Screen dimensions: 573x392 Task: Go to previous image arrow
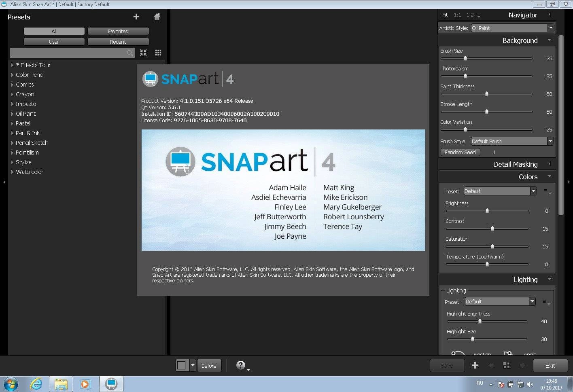coord(491,365)
